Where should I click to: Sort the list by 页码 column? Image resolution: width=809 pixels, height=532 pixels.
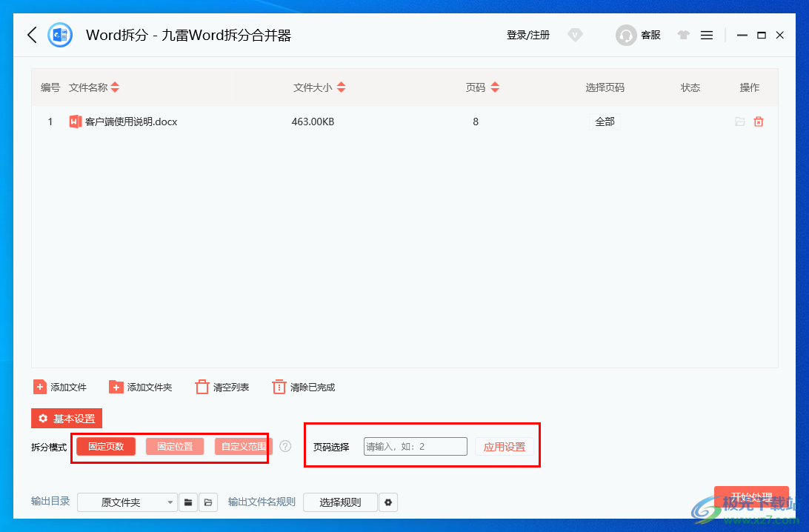click(494, 87)
